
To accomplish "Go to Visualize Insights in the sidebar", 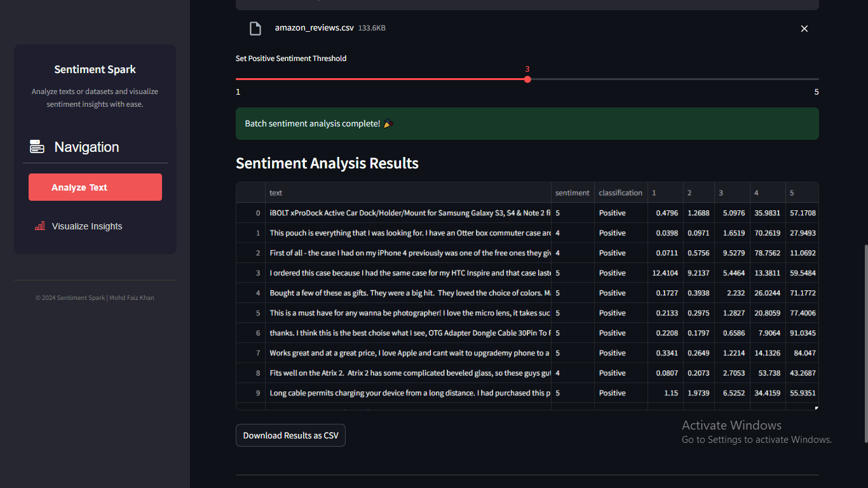I will pyautogui.click(x=87, y=226).
